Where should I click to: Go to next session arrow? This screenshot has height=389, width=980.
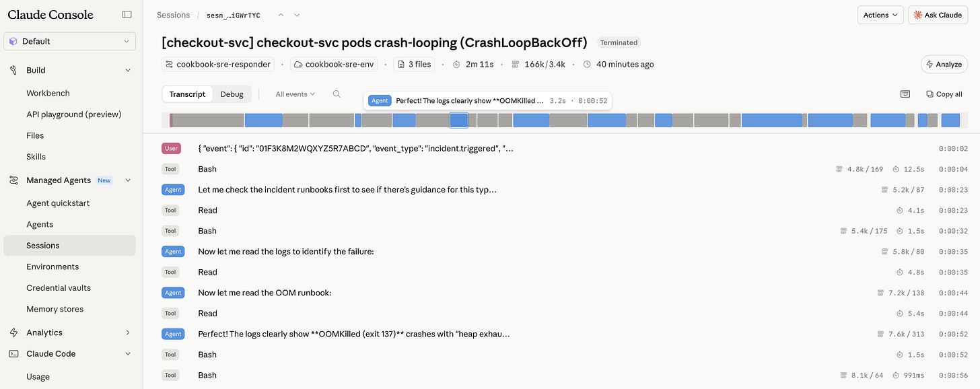[x=297, y=15]
